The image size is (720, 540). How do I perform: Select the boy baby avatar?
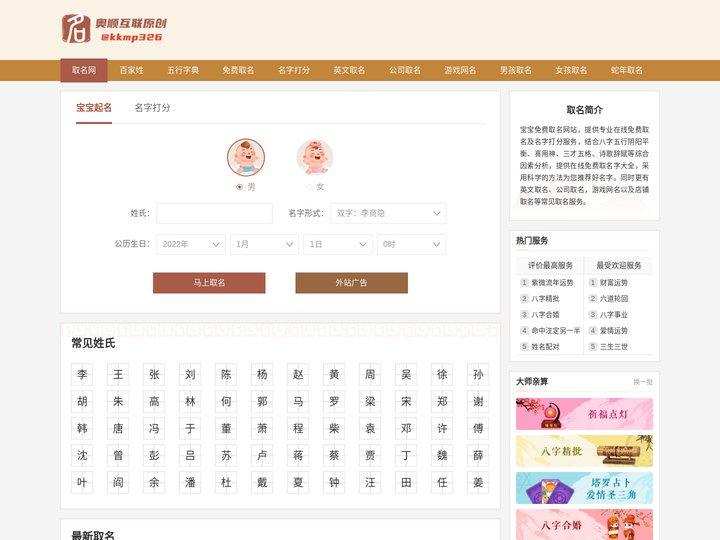[246, 157]
